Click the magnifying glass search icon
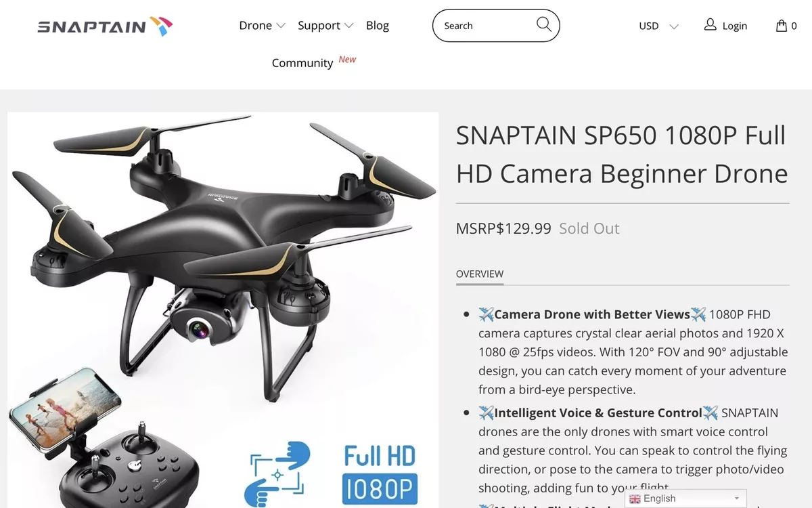The height and width of the screenshot is (508, 812). 544,24
